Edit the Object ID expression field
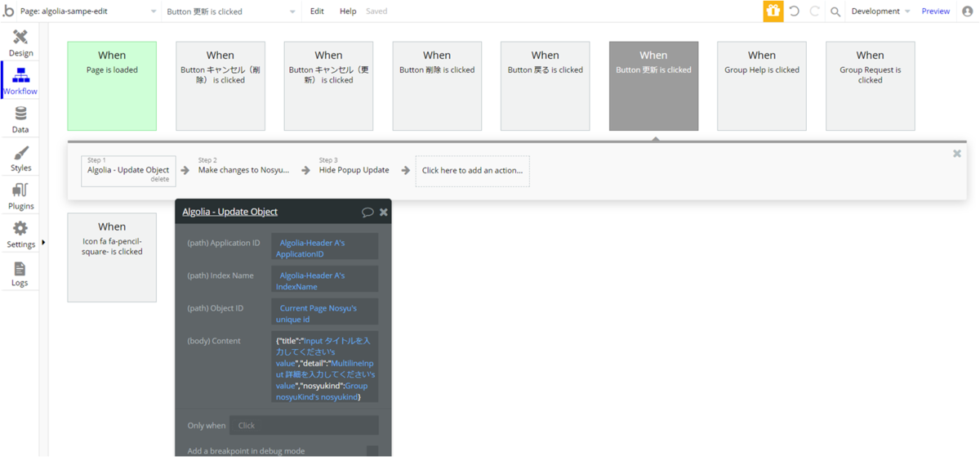 pyautogui.click(x=324, y=313)
